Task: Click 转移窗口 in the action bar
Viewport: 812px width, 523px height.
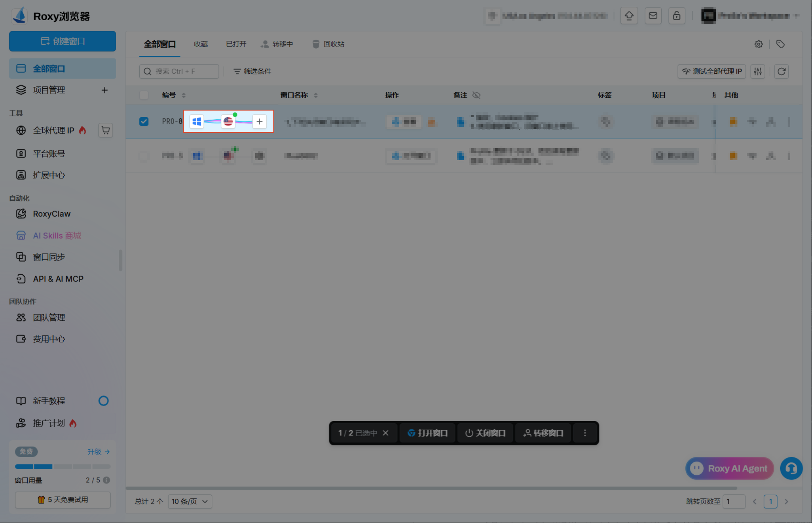Action: pyautogui.click(x=543, y=433)
